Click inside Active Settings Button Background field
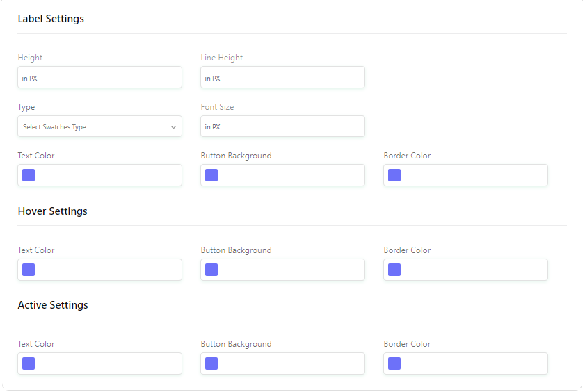Screen dimensions: 585x392 [282, 364]
